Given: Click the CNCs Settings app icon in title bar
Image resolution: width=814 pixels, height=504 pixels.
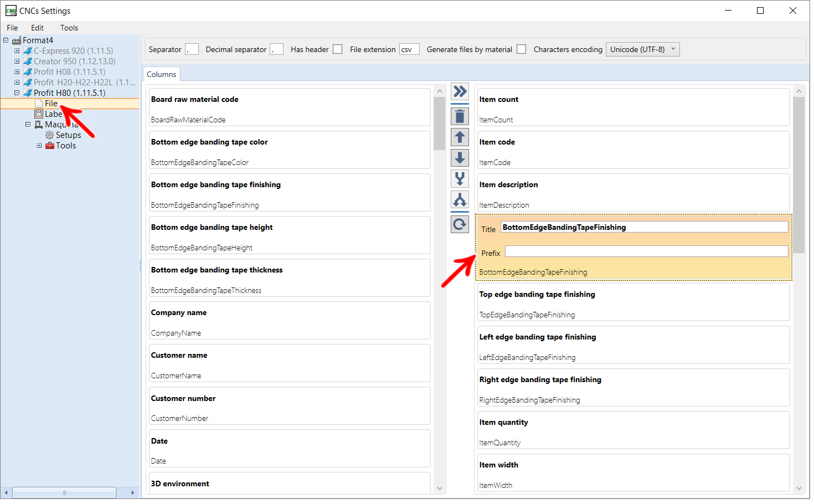Looking at the screenshot, I should click(x=11, y=11).
